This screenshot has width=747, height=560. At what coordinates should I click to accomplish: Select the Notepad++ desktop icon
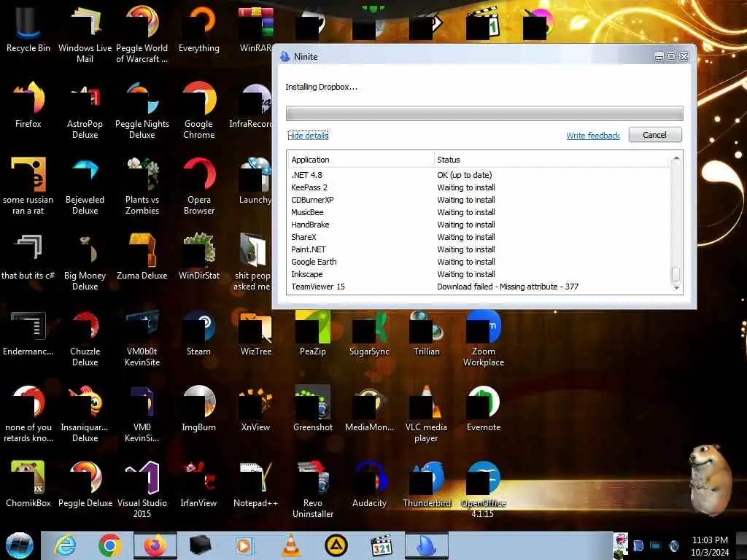click(256, 485)
